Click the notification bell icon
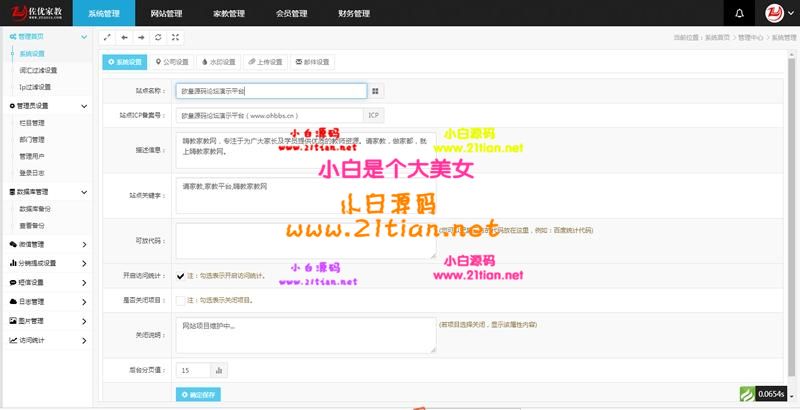This screenshot has height=410, width=800. (739, 14)
